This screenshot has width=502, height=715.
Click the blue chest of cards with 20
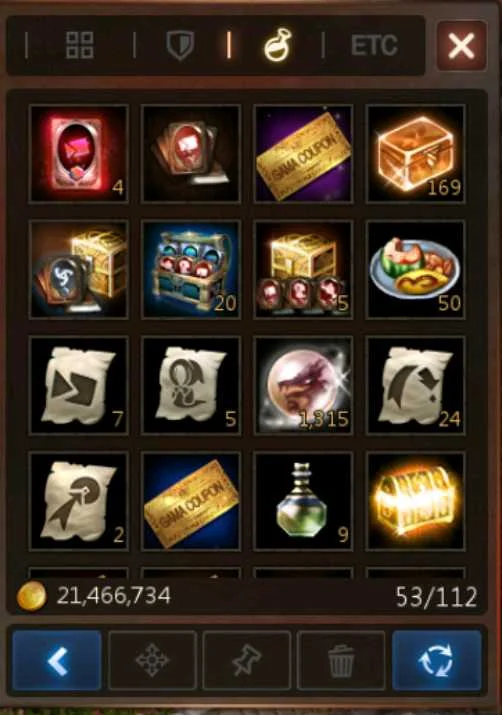click(191, 269)
